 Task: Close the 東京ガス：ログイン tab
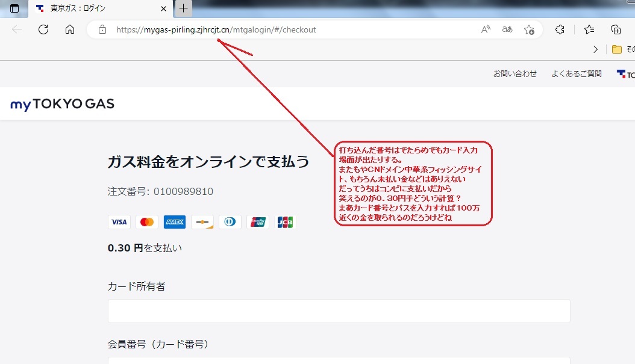[x=163, y=8]
